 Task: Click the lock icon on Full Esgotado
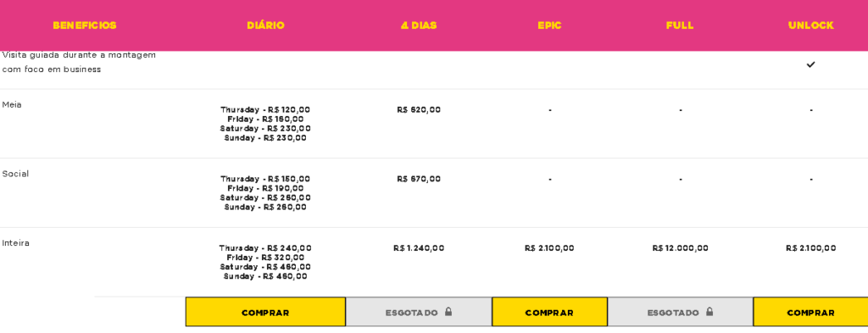point(709,312)
